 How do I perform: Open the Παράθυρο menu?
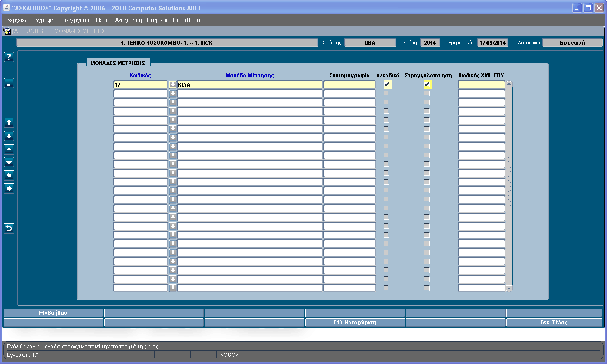[x=186, y=20]
